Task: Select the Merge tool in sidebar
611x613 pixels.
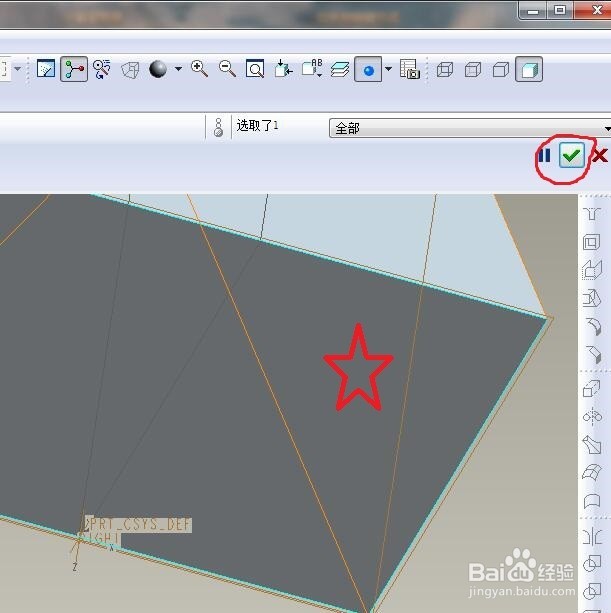Action: (592, 564)
